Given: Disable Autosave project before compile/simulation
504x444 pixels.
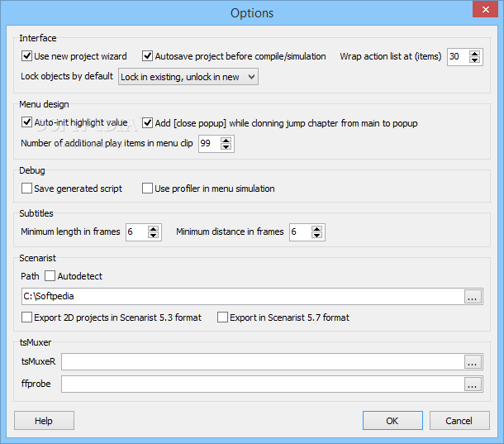Looking at the screenshot, I should click(x=148, y=57).
